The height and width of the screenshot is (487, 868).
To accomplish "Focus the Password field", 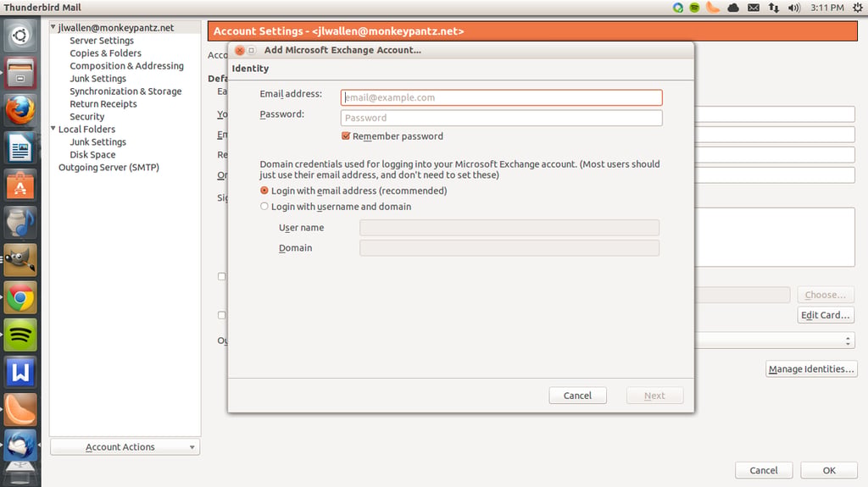I will pos(501,118).
